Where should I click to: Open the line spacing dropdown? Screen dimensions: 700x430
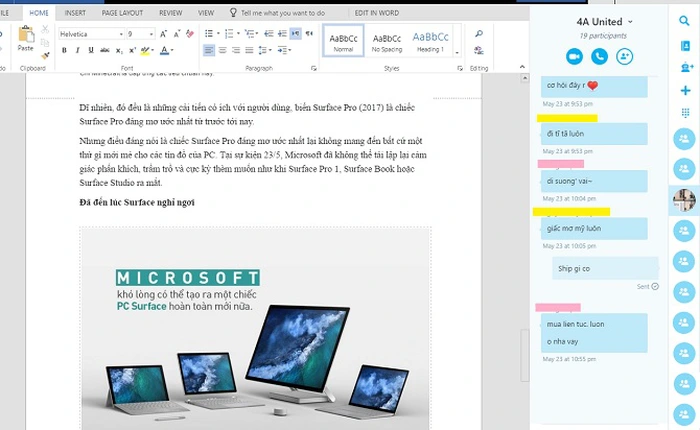(271, 50)
